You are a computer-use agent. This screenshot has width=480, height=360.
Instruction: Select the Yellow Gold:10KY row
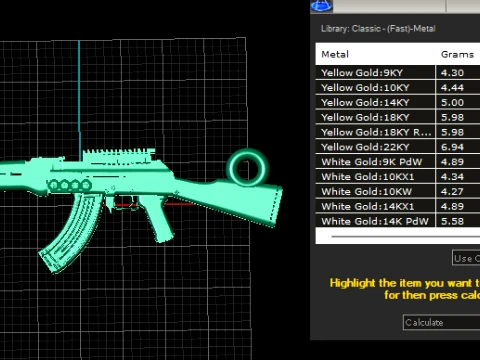click(x=398, y=88)
